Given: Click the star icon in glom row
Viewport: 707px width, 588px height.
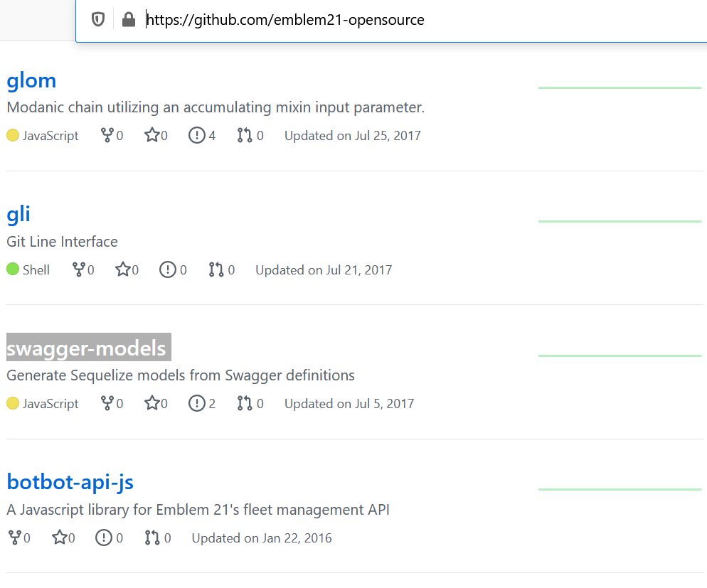Looking at the screenshot, I should click(x=152, y=134).
